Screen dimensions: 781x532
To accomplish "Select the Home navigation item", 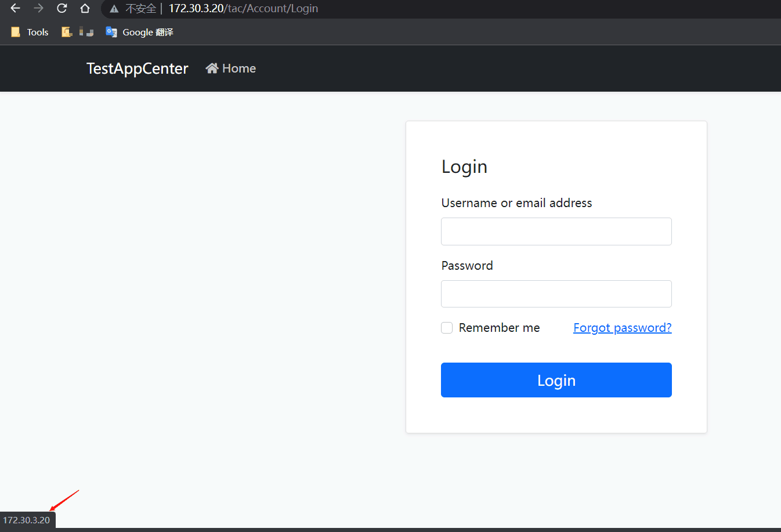I will click(x=230, y=68).
